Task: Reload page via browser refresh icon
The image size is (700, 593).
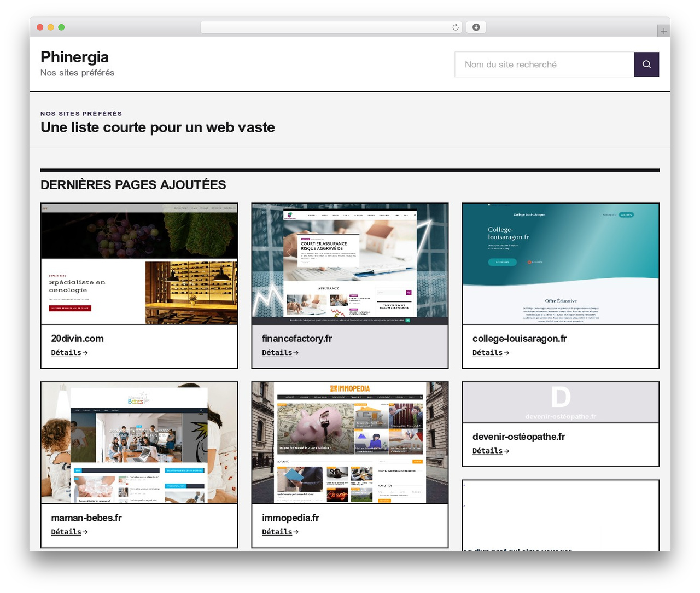Action: tap(456, 27)
